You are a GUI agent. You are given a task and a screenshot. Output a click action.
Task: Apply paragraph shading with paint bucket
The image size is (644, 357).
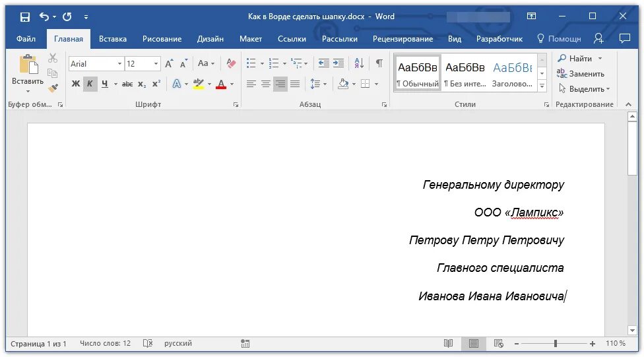tap(343, 84)
